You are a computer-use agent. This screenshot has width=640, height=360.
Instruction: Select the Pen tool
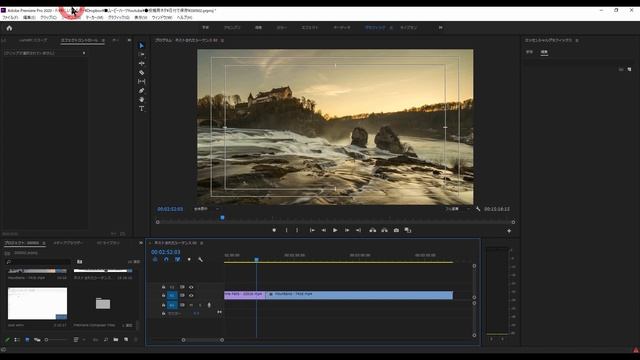coord(142,91)
